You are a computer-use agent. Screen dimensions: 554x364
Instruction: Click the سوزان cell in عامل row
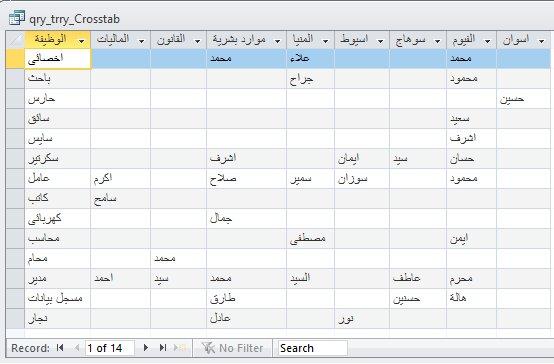coord(362,178)
